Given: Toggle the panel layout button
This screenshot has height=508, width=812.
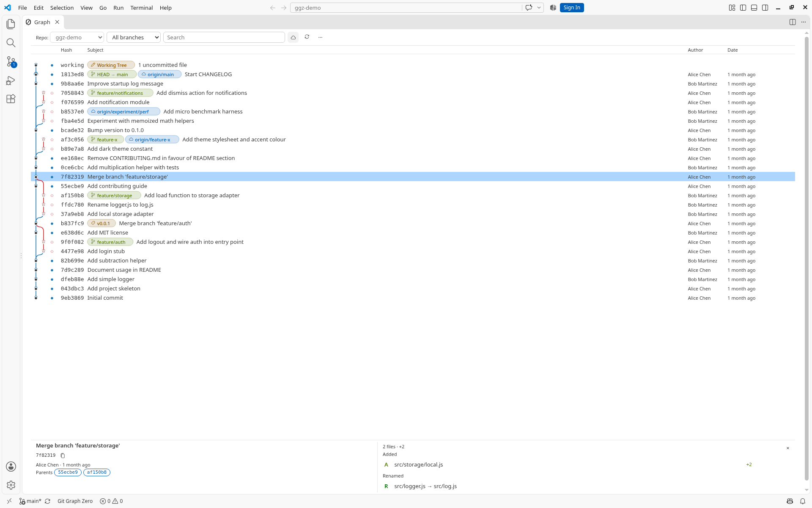Looking at the screenshot, I should tap(754, 8).
